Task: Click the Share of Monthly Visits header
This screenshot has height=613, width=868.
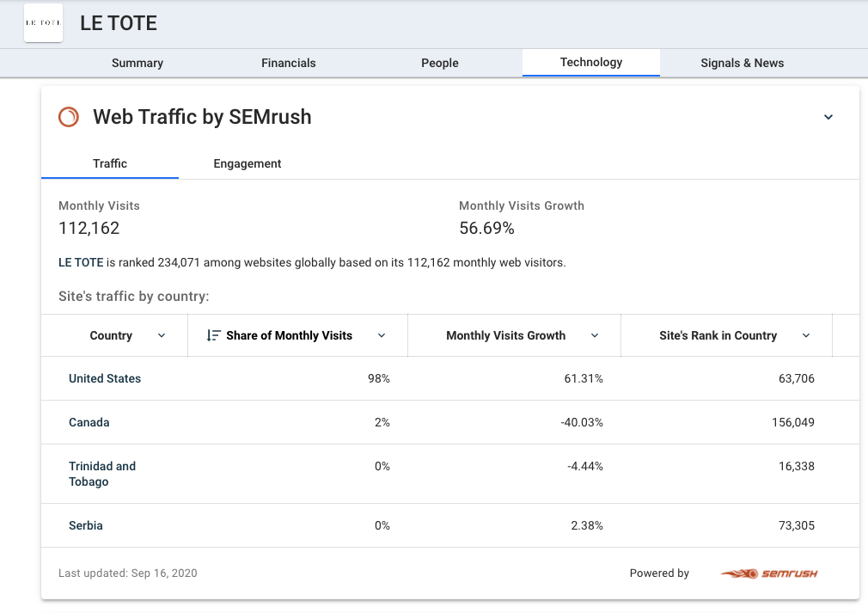Action: 289,335
